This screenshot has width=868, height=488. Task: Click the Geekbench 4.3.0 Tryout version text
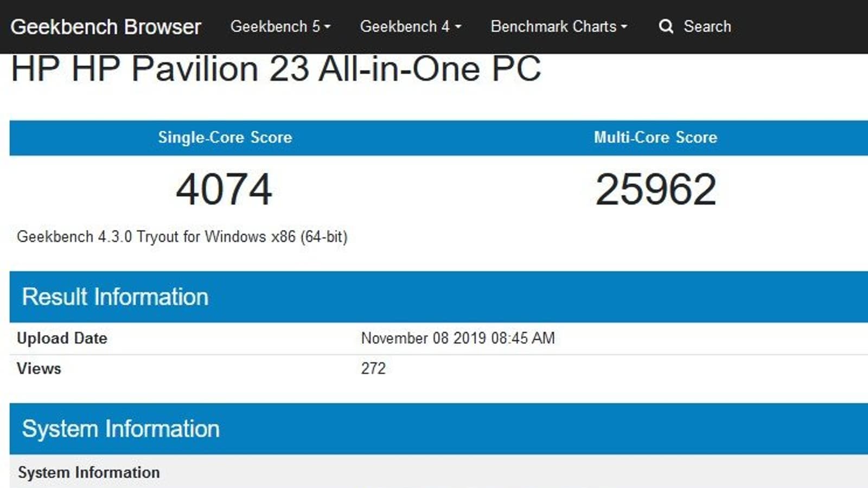point(182,237)
